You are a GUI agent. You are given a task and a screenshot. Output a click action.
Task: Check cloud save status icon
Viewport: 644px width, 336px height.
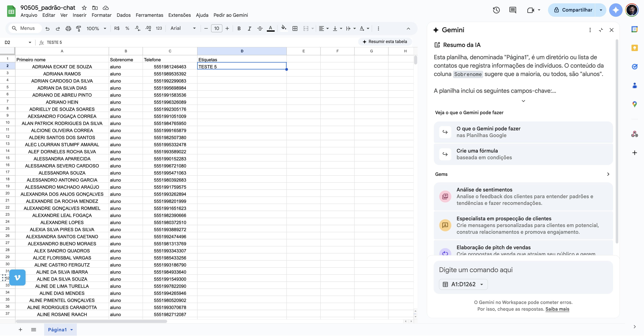pyautogui.click(x=106, y=8)
